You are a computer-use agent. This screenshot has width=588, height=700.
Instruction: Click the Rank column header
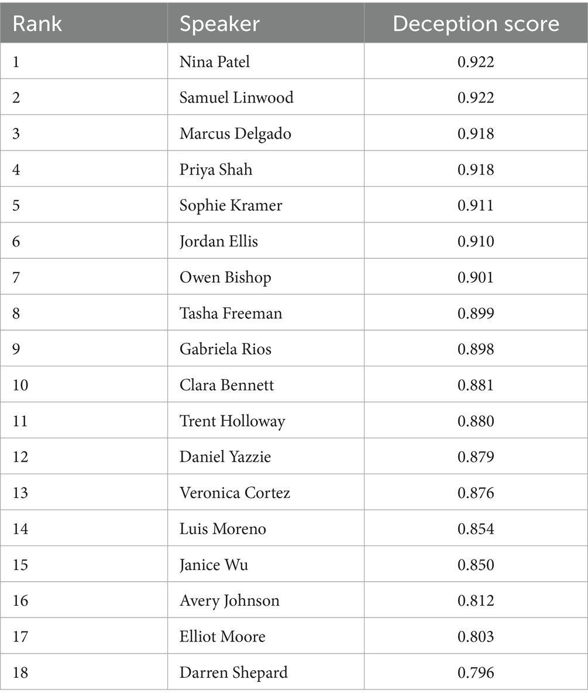pyautogui.click(x=37, y=23)
